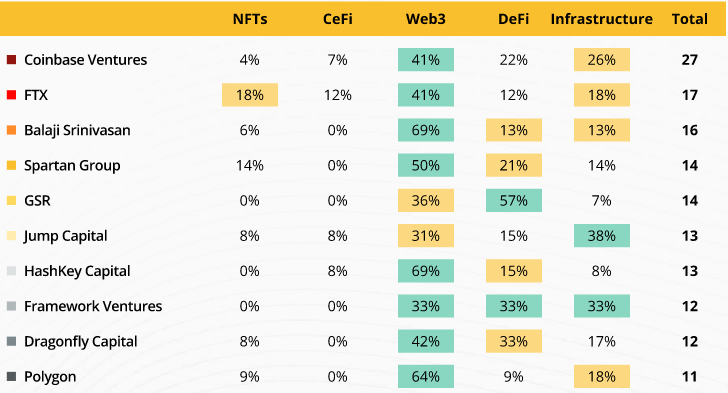The height and width of the screenshot is (393, 728).
Task: Click Polygon's 64% Web3 cell
Action: pyautogui.click(x=426, y=376)
